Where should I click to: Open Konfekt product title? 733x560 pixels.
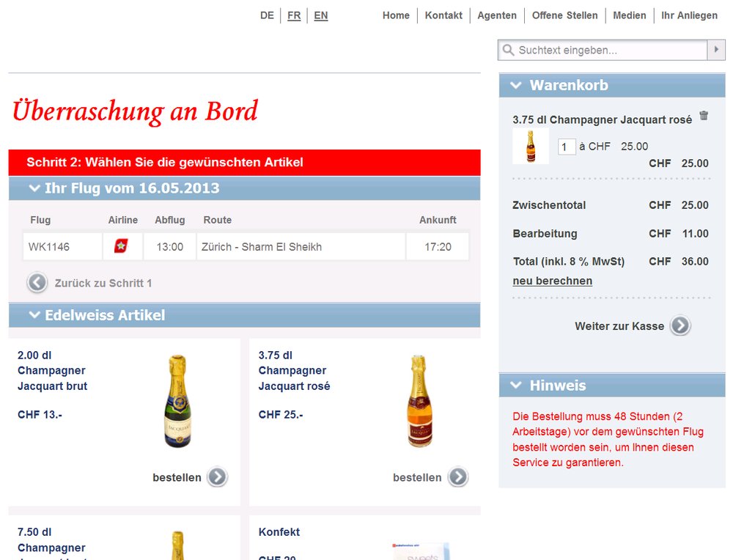(x=279, y=532)
